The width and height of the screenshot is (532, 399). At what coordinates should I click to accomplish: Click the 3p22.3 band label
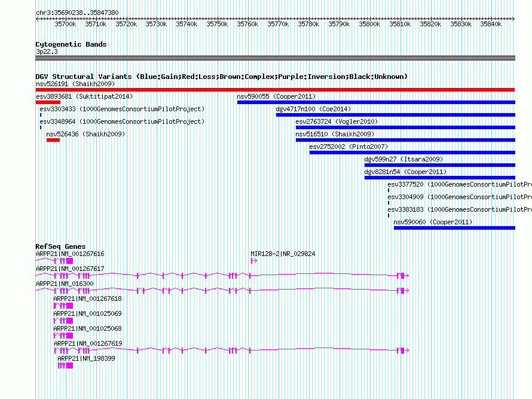click(x=47, y=51)
